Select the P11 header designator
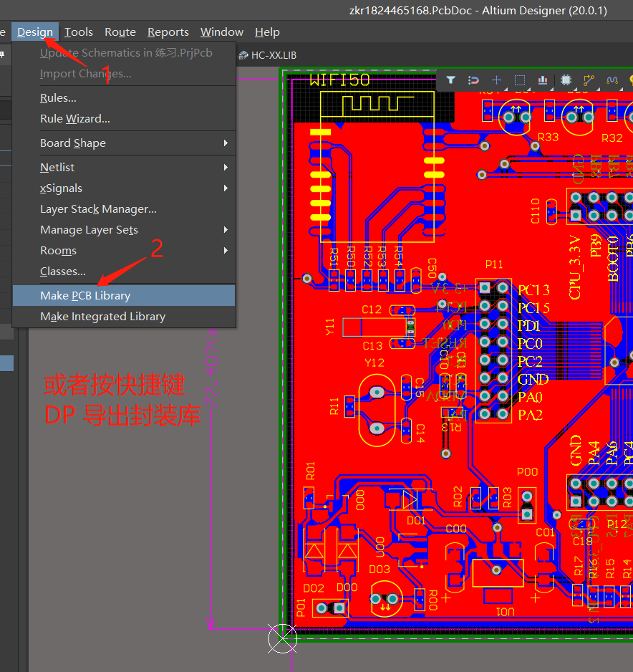 [x=494, y=264]
